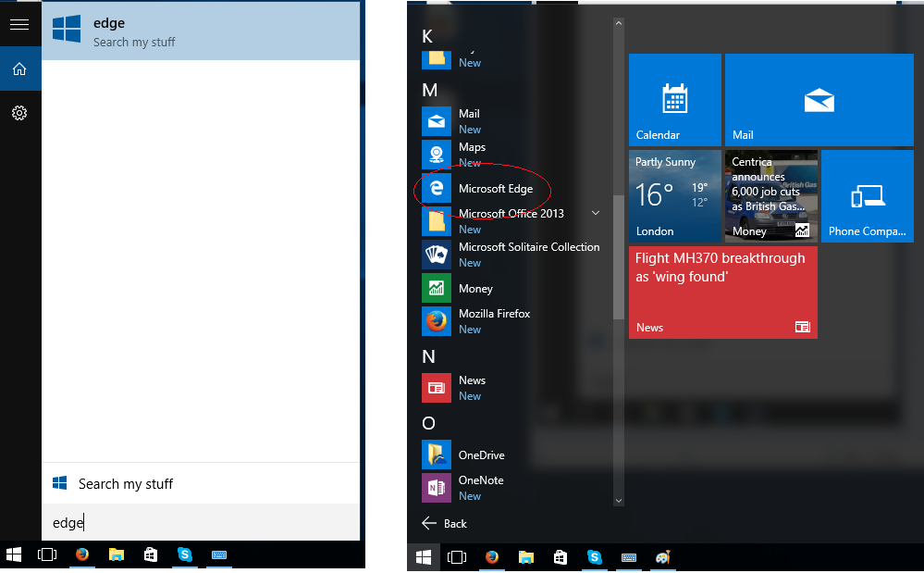Open Maps in the app list
The width and height of the screenshot is (924, 573).
[512, 155]
